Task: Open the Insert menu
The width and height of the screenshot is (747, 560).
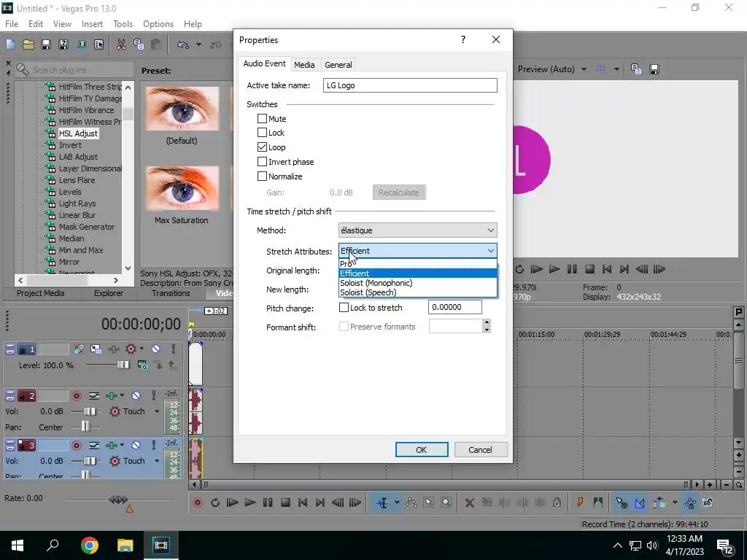Action: pyautogui.click(x=92, y=24)
